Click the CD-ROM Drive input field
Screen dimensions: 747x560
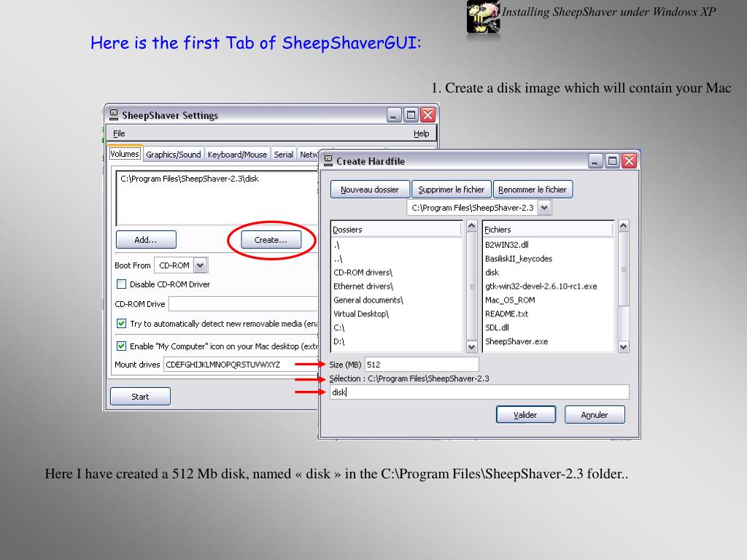click(243, 304)
